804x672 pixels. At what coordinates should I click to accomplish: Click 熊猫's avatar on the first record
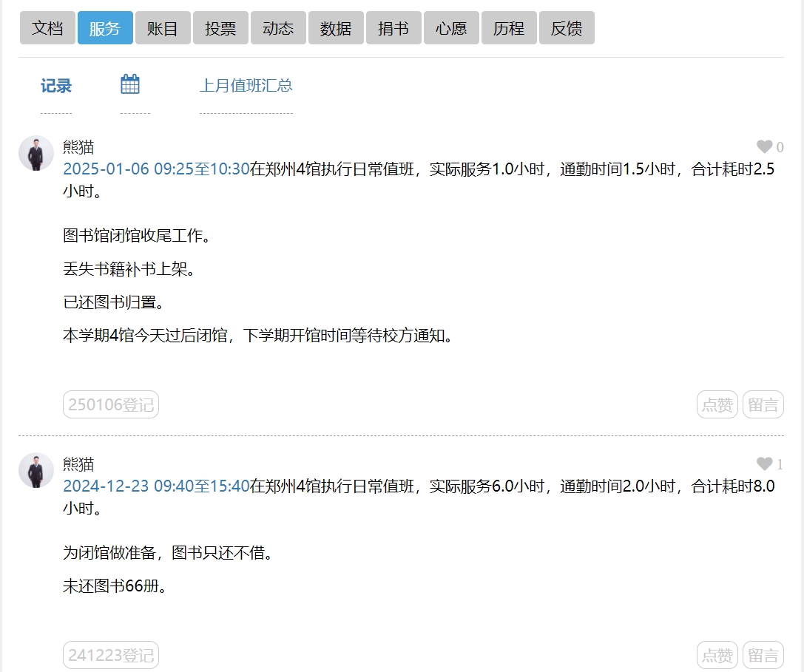[x=36, y=154]
